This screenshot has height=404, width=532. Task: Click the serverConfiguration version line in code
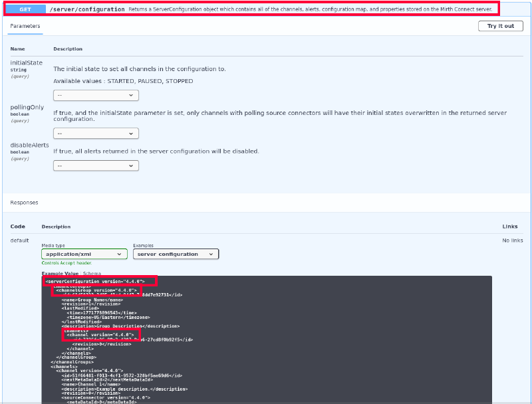coord(95,281)
